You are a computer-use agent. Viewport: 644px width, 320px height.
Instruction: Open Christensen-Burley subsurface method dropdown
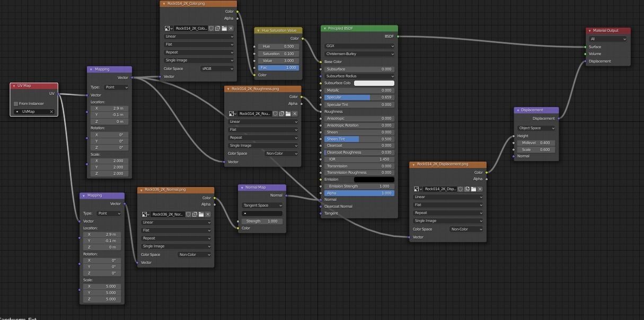click(359, 54)
